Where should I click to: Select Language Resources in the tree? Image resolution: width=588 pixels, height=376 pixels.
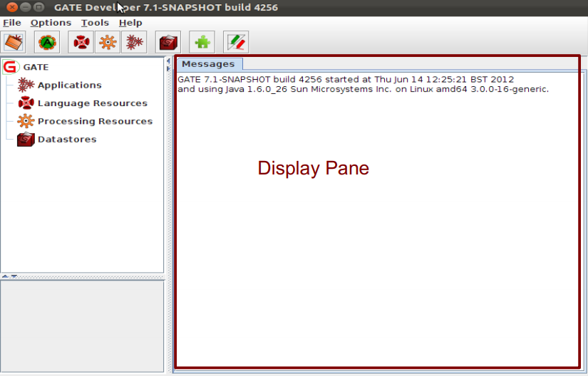[x=93, y=103]
